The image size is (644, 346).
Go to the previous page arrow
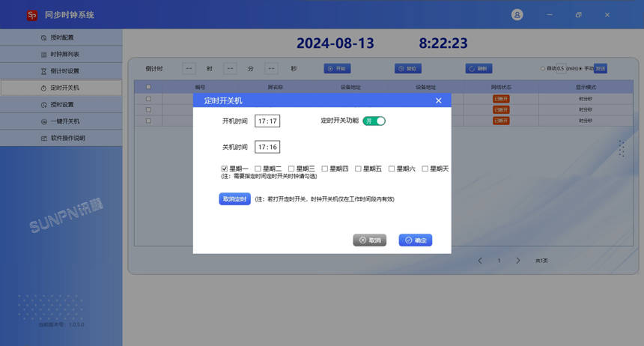[480, 261]
